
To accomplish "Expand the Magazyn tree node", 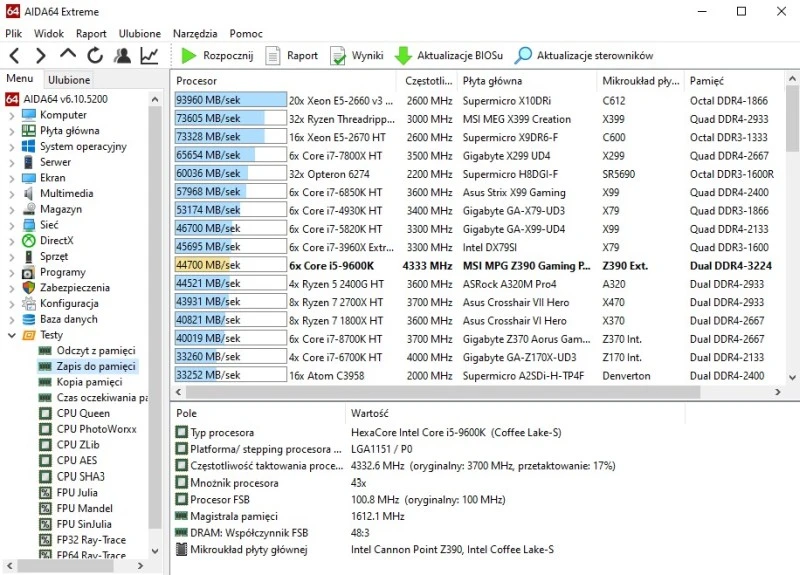I will point(12,210).
